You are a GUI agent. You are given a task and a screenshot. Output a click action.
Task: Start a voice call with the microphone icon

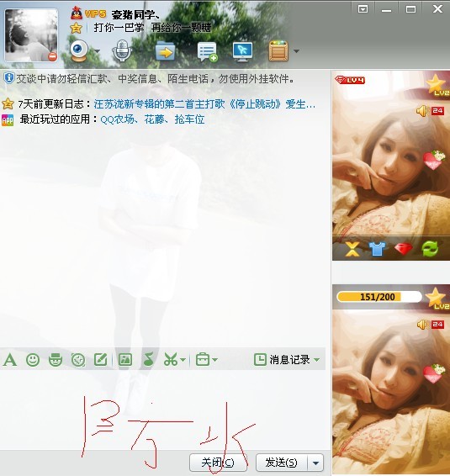(x=122, y=50)
